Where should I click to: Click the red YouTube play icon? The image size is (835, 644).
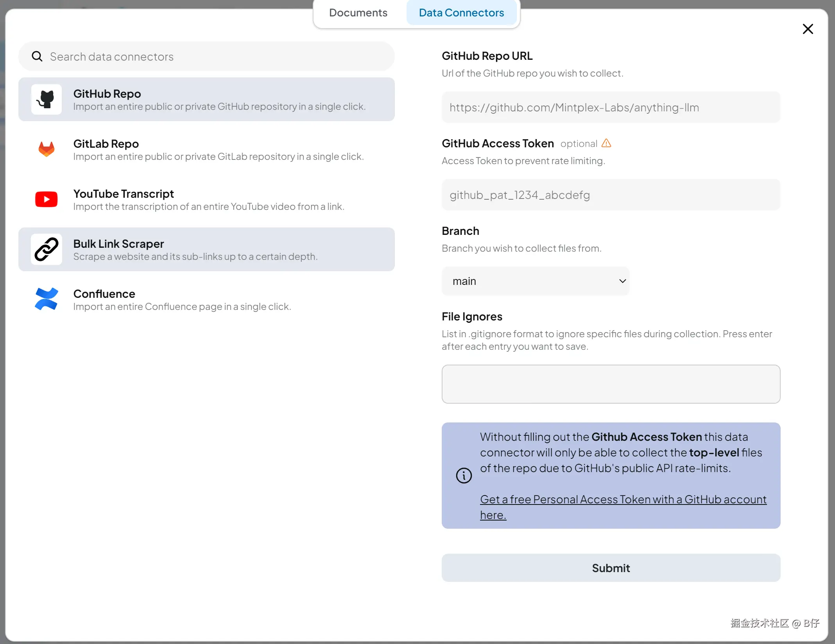46,199
